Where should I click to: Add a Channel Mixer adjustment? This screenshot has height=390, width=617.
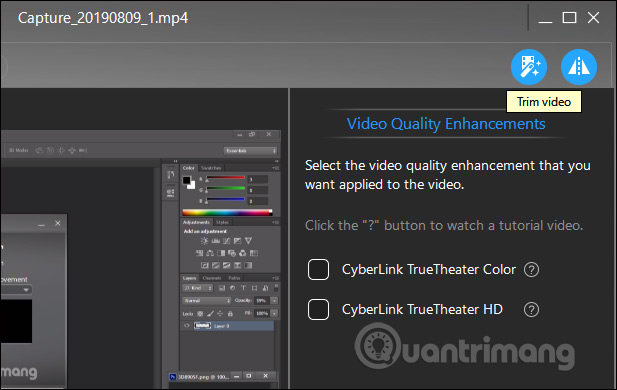[243, 253]
